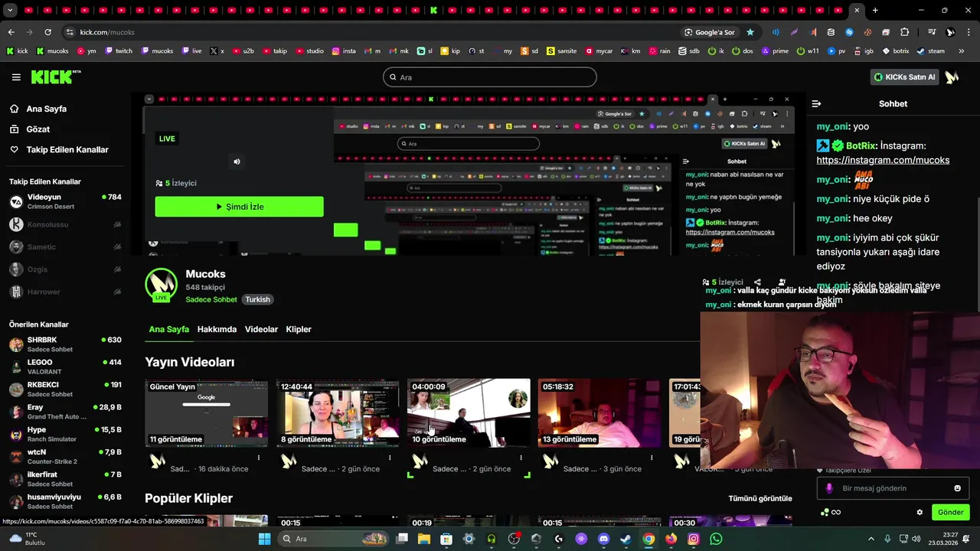Open the 04:00:09 video thumbnail

469,413
